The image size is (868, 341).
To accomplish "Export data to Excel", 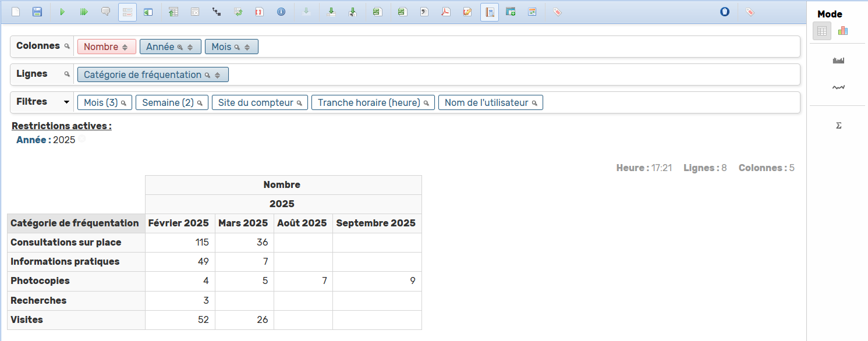I will [x=377, y=12].
